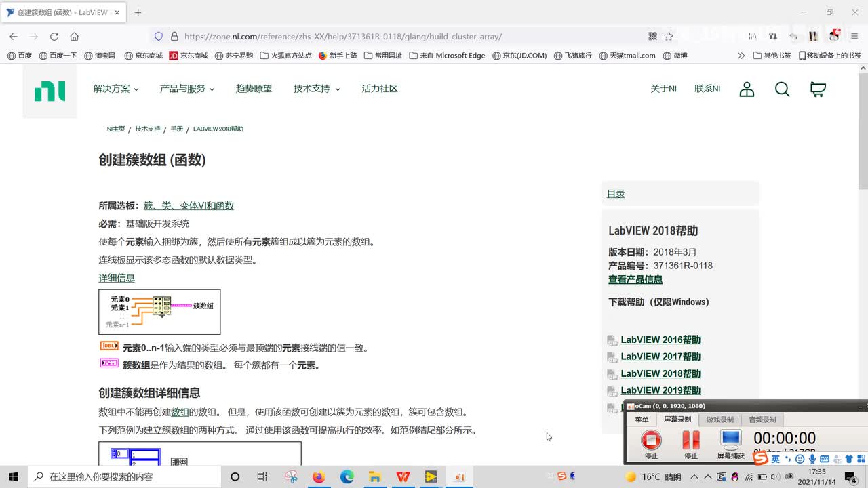This screenshot has width=868, height=488.
Task: Click the taskbar volume speaker icon
Action: pos(775,476)
